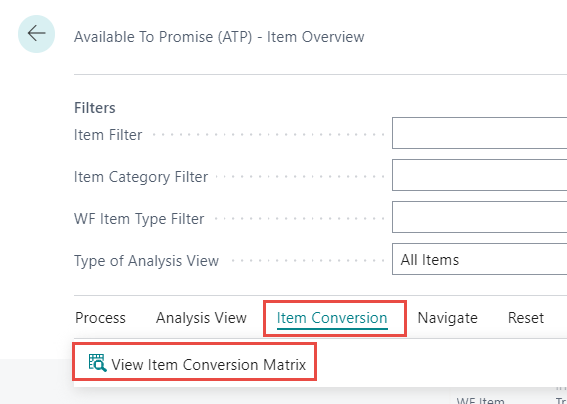Go back using the arrow button
The width and height of the screenshot is (567, 404).
(x=37, y=34)
